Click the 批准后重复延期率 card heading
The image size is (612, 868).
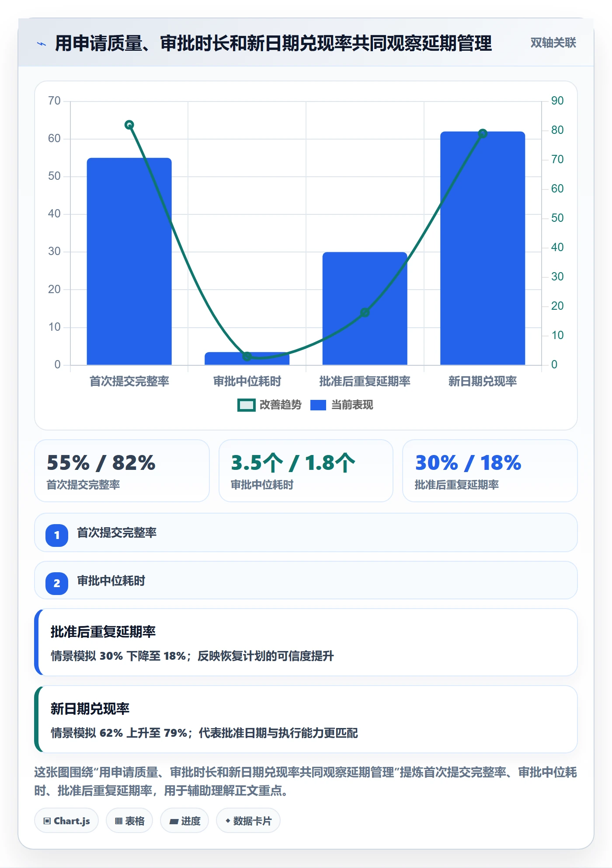[103, 632]
